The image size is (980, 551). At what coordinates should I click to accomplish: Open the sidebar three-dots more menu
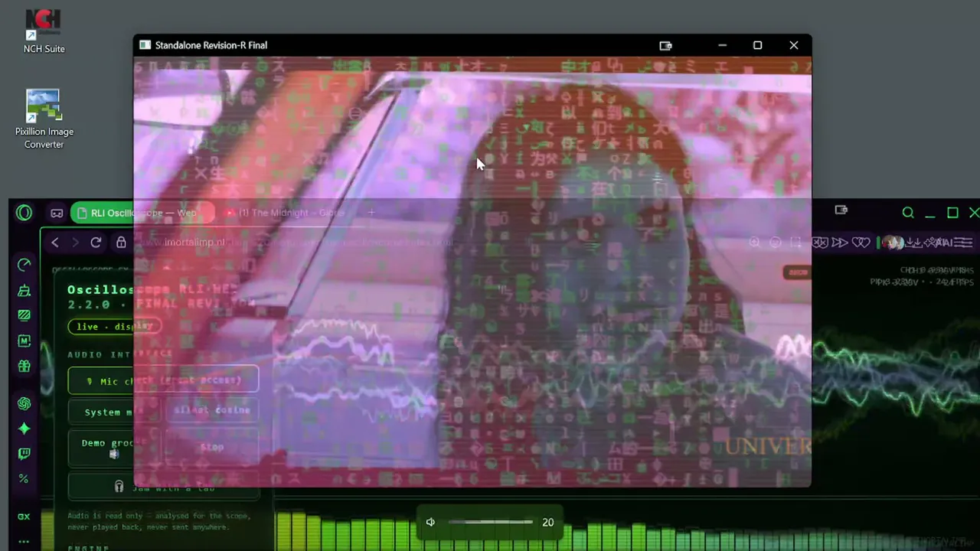(24, 542)
